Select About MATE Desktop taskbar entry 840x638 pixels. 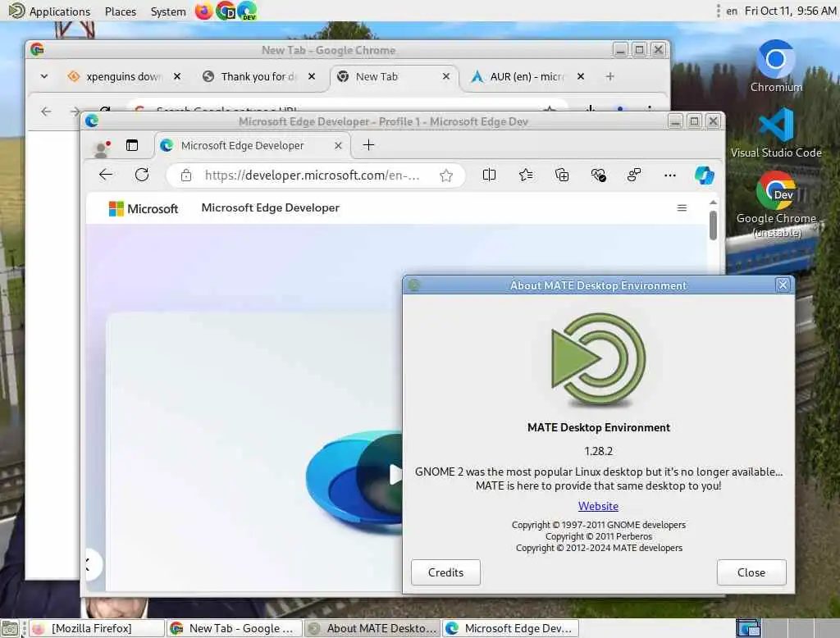[372, 628]
